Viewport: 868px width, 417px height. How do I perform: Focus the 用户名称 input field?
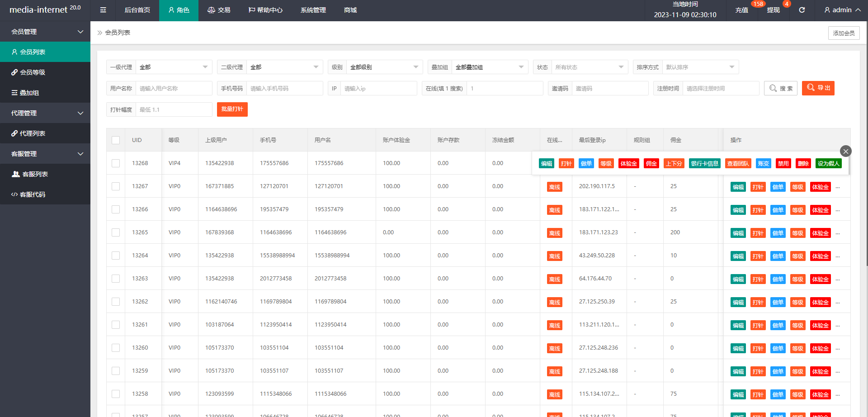coord(174,88)
